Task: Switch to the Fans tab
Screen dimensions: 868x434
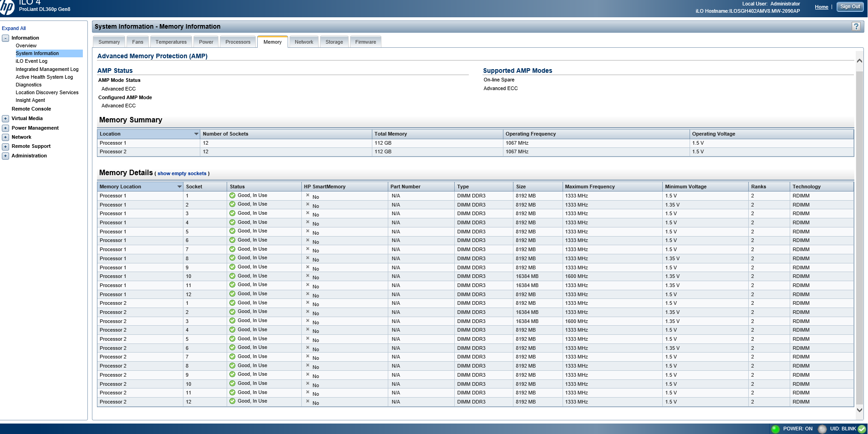Action: click(138, 42)
